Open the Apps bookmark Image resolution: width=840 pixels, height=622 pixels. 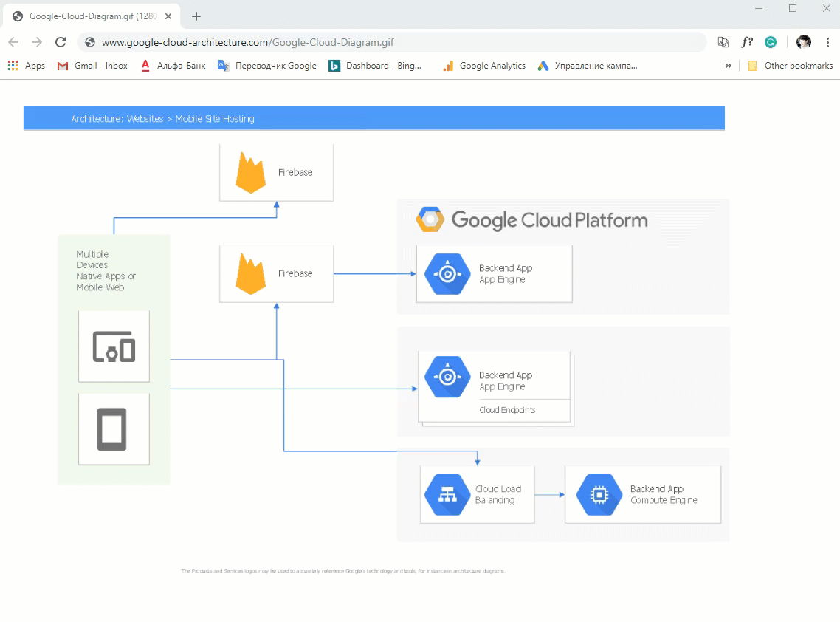[27, 66]
